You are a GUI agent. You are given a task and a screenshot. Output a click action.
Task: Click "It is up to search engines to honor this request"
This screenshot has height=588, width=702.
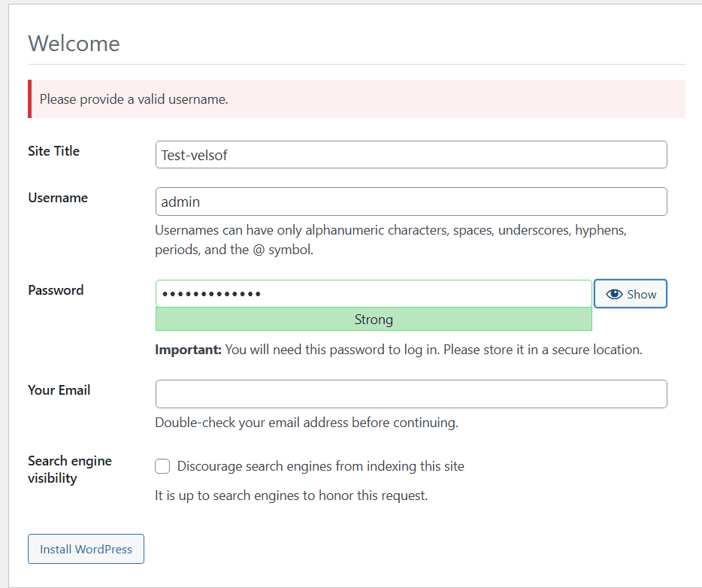[292, 495]
